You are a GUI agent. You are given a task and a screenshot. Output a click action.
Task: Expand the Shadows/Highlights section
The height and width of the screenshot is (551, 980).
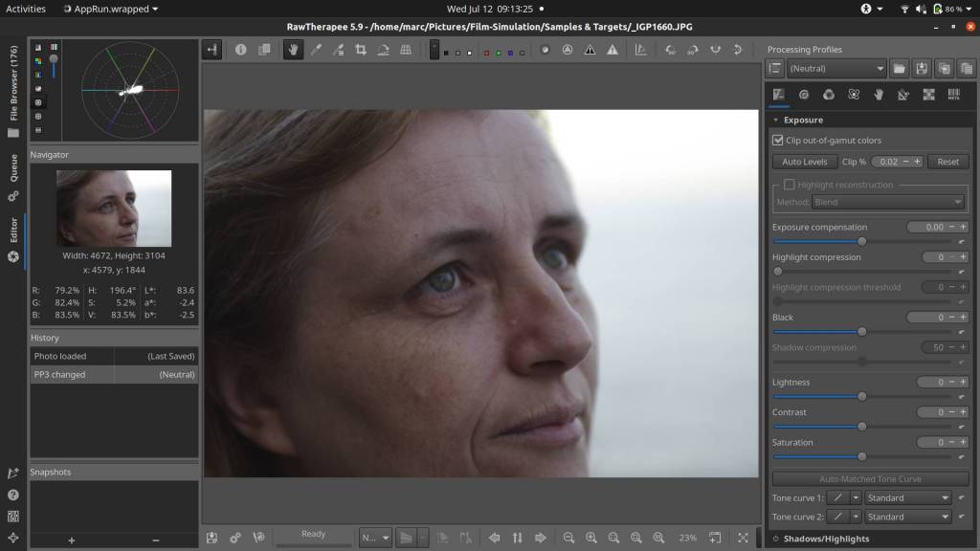pyautogui.click(x=827, y=539)
